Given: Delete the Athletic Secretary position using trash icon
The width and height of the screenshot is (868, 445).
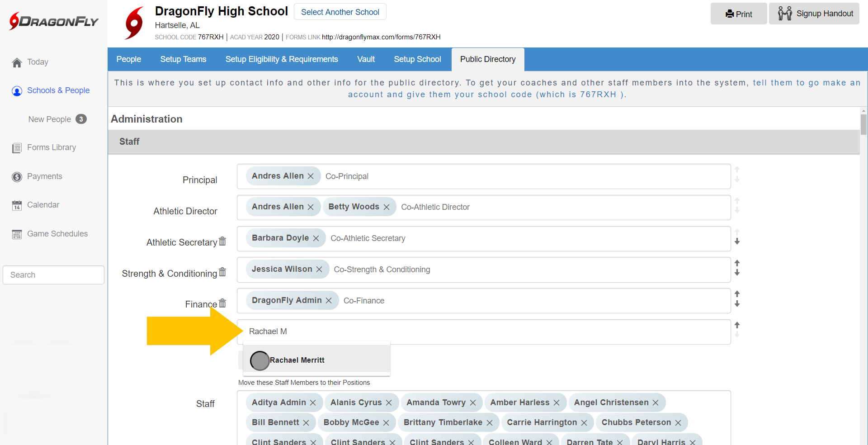Looking at the screenshot, I should (222, 241).
